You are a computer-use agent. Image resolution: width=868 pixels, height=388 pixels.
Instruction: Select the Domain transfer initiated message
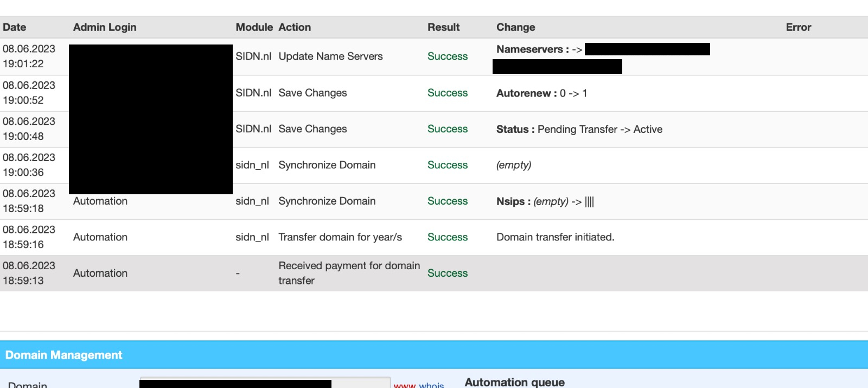tap(556, 237)
